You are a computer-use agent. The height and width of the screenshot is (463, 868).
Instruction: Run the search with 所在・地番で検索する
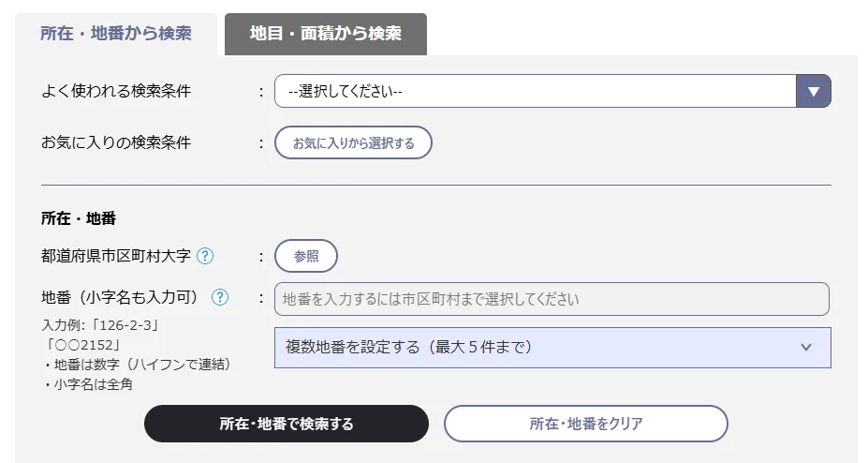click(x=286, y=424)
